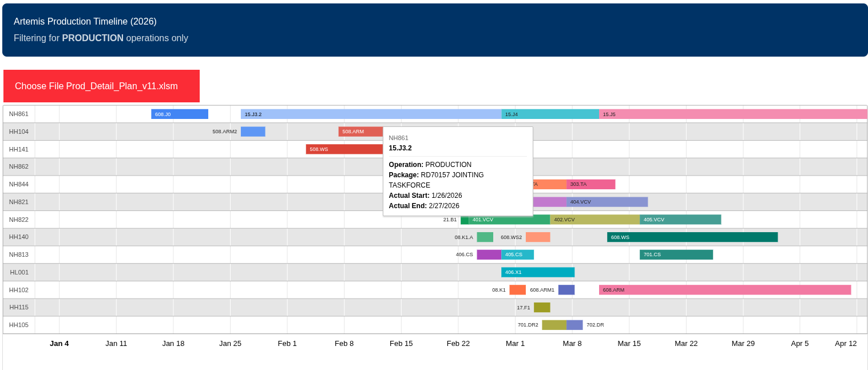Select the HH104 row label
The height and width of the screenshot is (370, 868).
pos(19,132)
